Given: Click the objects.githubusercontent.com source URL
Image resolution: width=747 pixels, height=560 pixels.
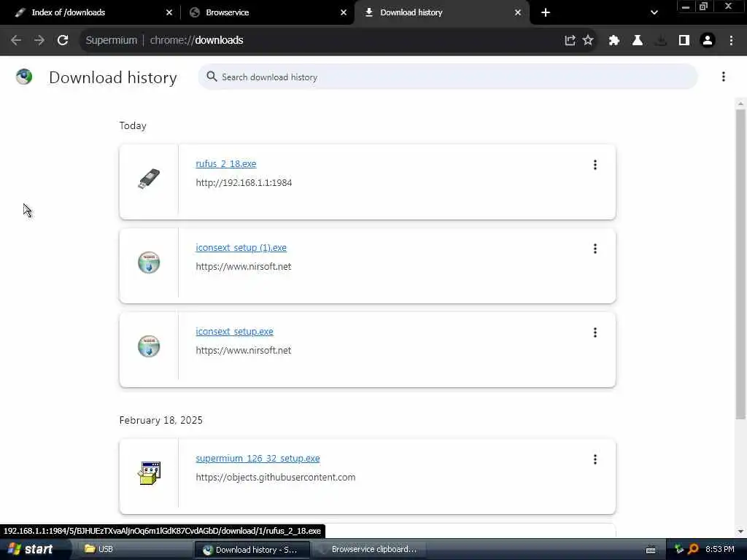Looking at the screenshot, I should click(x=275, y=477).
